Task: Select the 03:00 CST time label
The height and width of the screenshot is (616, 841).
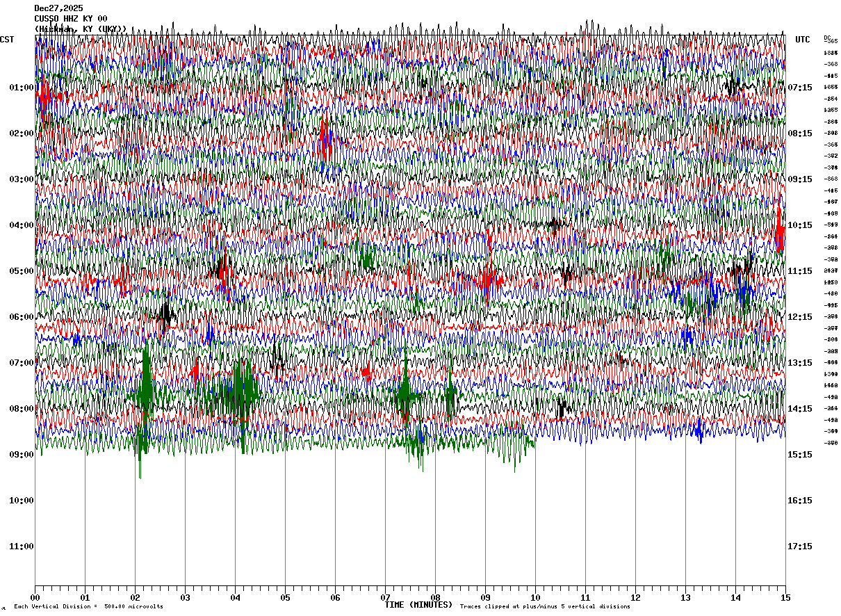Action: pos(22,179)
